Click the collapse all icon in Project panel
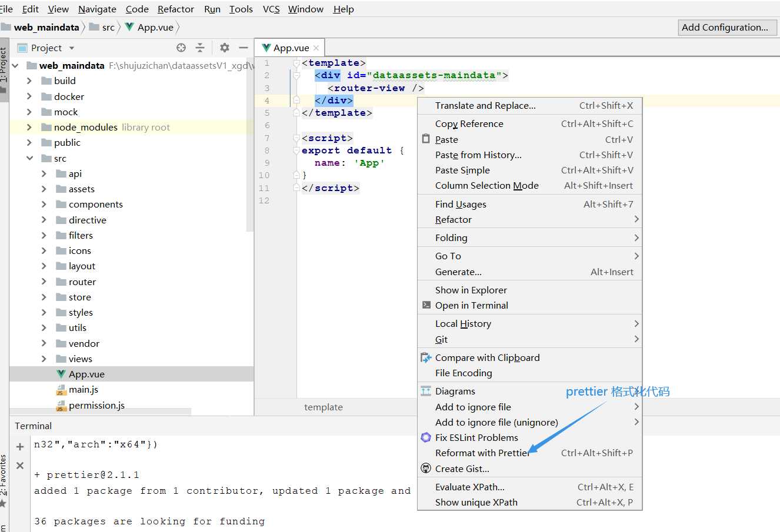Image resolution: width=780 pixels, height=532 pixels. pyautogui.click(x=200, y=48)
